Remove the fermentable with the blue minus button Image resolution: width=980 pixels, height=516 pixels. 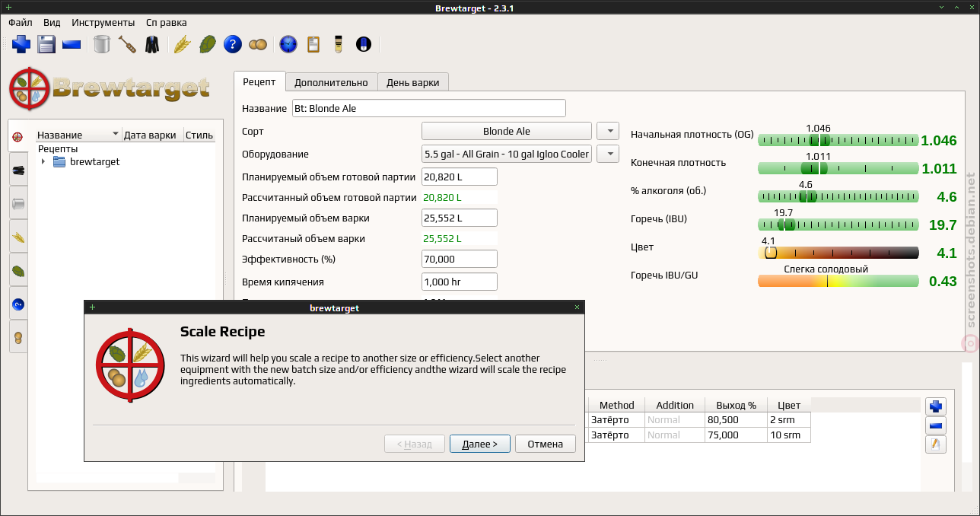click(936, 425)
